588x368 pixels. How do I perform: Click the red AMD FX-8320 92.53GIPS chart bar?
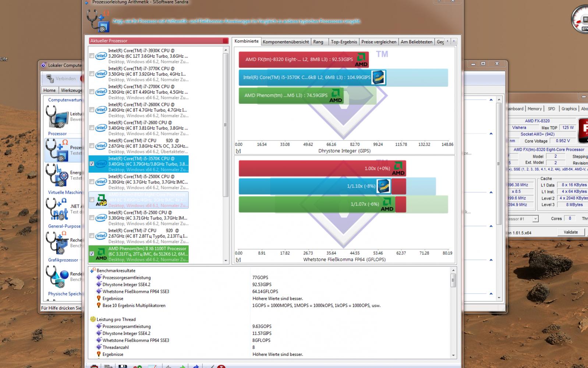(304, 59)
